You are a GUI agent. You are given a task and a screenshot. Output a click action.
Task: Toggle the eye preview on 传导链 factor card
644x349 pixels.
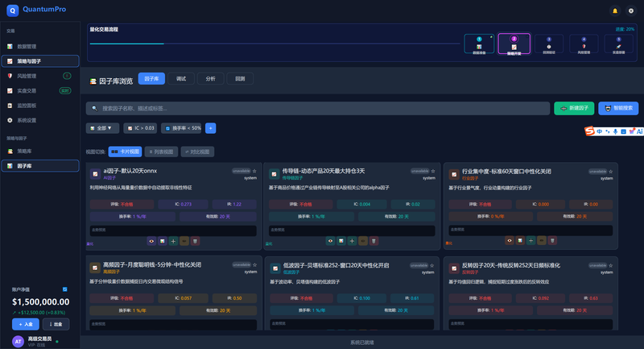330,241
